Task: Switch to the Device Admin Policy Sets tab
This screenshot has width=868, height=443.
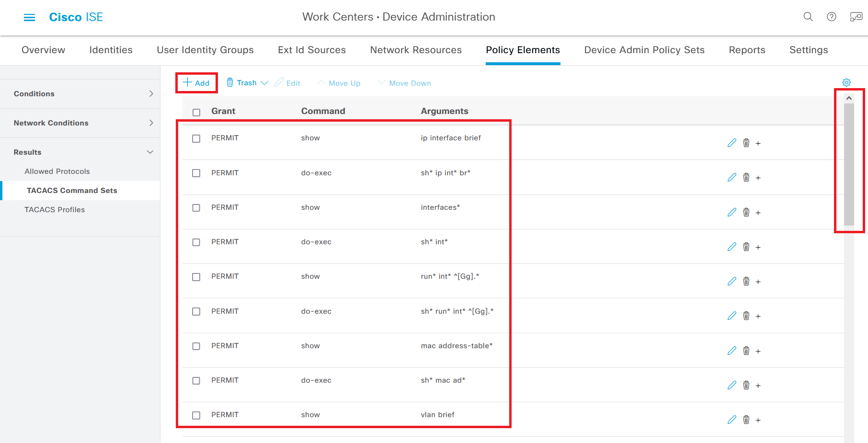Action: tap(644, 50)
